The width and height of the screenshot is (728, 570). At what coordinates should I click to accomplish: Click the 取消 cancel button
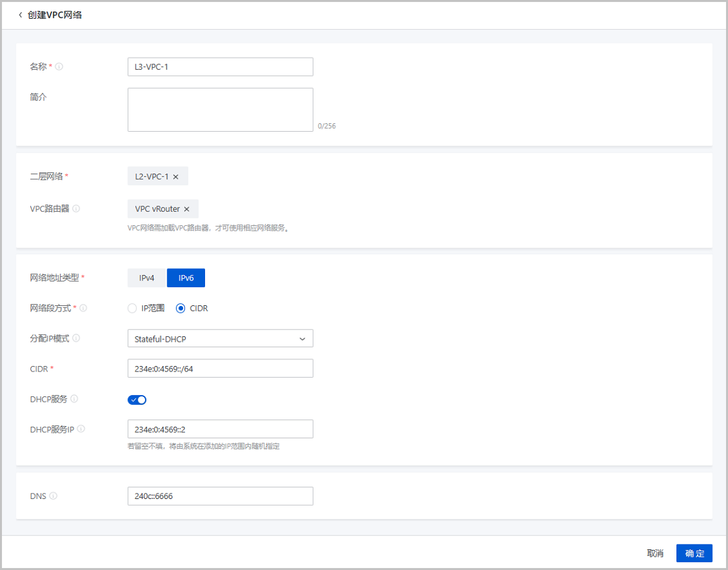click(655, 553)
